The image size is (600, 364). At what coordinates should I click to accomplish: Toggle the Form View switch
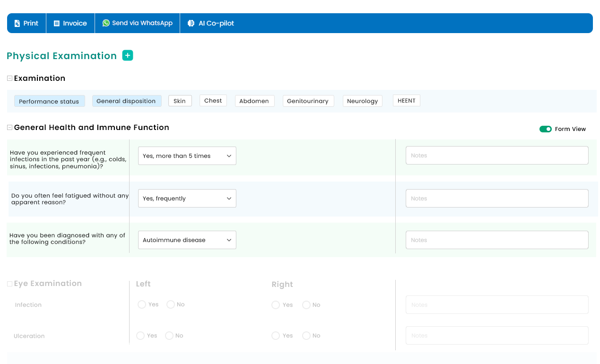pyautogui.click(x=546, y=129)
